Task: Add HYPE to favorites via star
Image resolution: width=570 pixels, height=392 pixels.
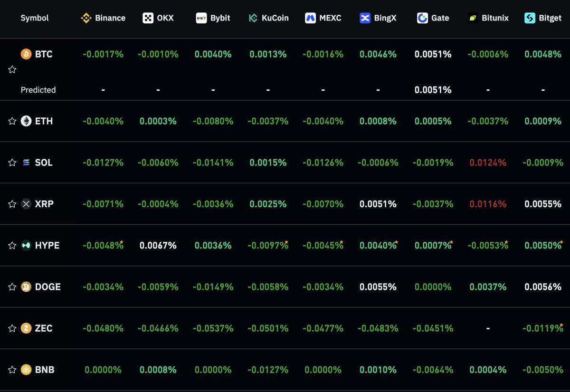Action: (12, 245)
